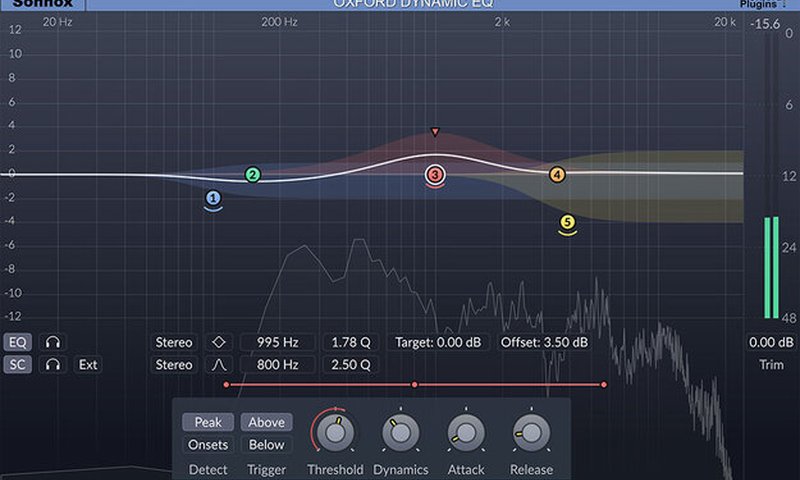Pick the yellow band 5 node

(567, 223)
